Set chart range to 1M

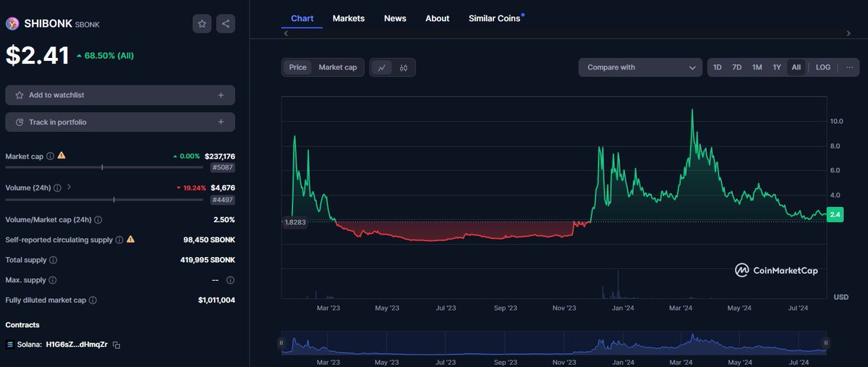tap(757, 67)
